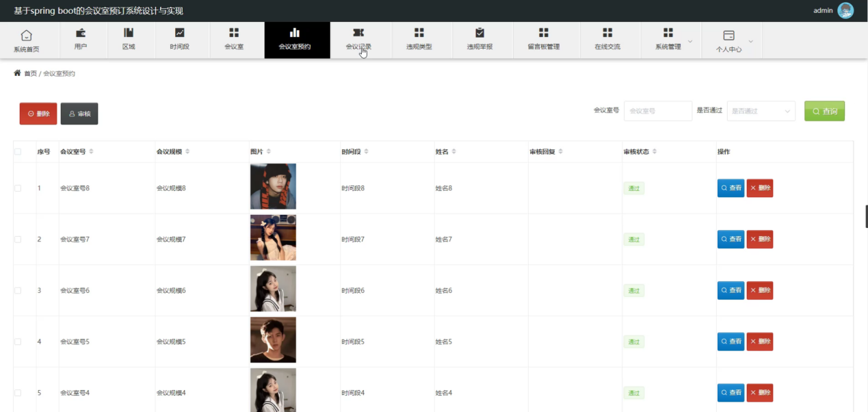Click the 首页 breadcrumb link
This screenshot has height=412, width=868.
[30, 73]
